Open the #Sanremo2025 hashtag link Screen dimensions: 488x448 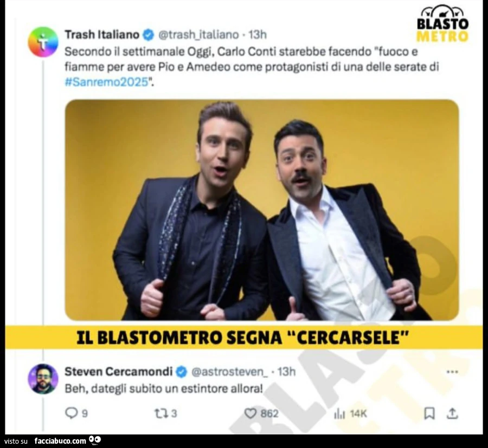coord(106,82)
